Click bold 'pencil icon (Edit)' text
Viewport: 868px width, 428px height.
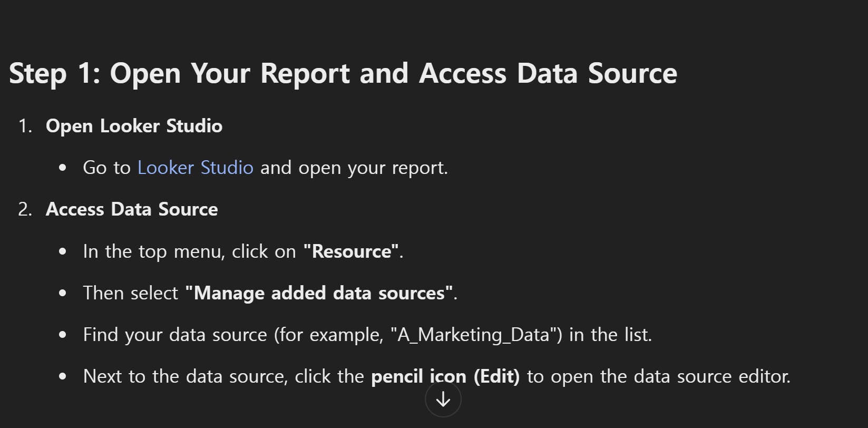click(x=445, y=376)
